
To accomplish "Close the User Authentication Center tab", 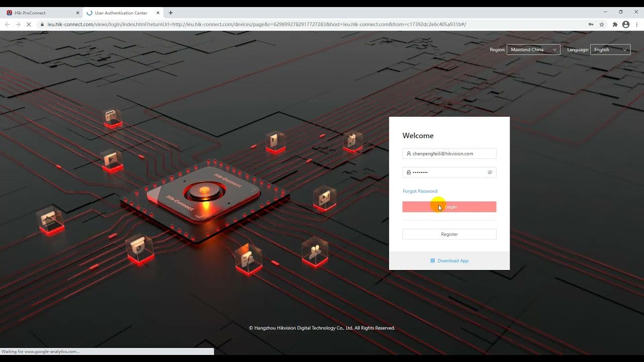I will (x=158, y=13).
